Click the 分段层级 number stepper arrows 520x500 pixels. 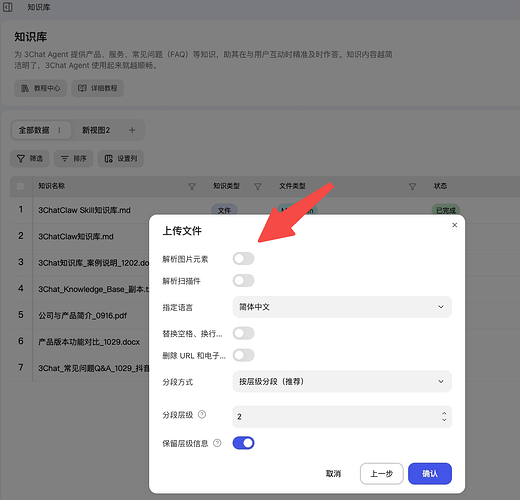(444, 416)
